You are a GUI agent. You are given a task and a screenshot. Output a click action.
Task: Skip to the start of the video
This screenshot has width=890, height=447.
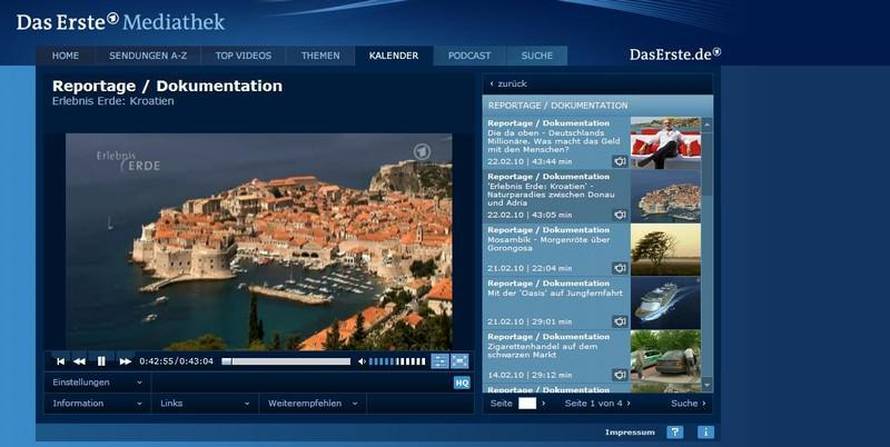(60, 361)
